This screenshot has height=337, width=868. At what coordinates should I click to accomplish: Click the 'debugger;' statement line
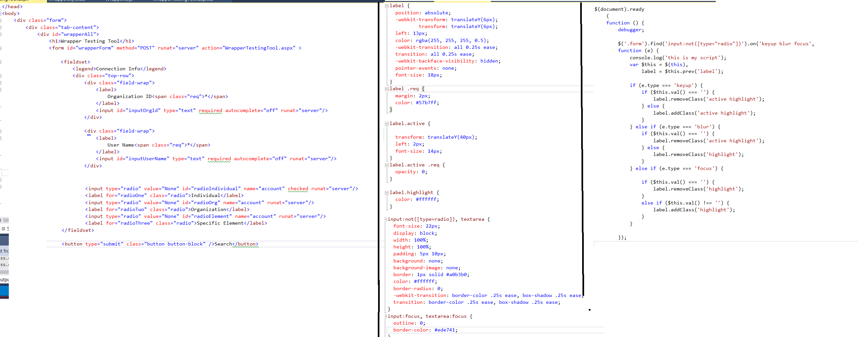[x=631, y=30]
